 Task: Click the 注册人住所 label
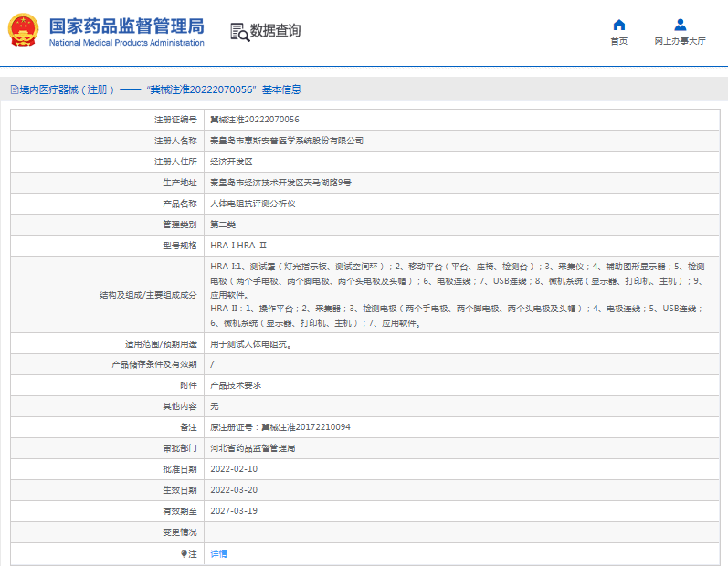175,162
